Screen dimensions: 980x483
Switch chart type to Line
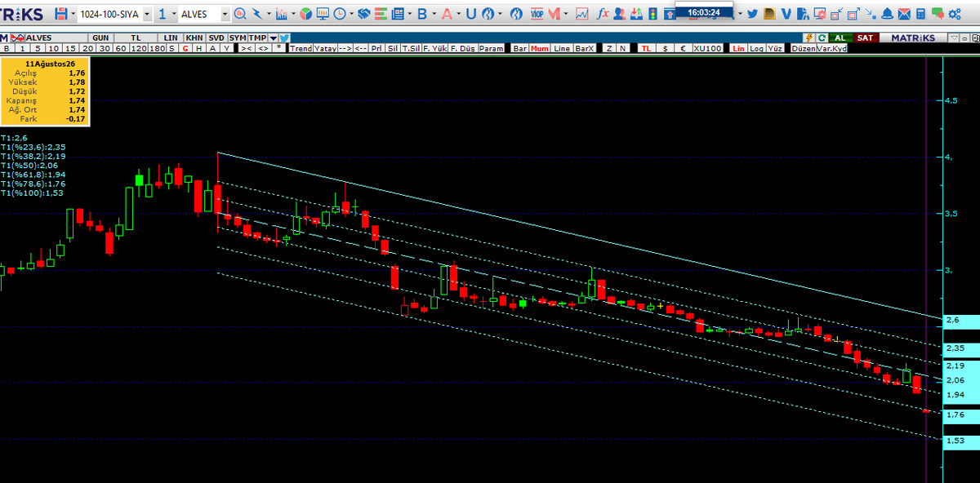[562, 48]
